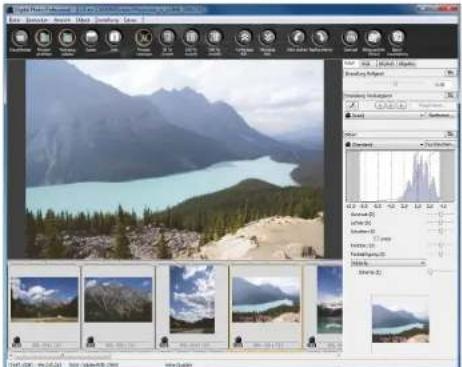This screenshot has height=367, width=462.
Task: Open the white balance Feinabstimmung button
Action: coord(441,115)
